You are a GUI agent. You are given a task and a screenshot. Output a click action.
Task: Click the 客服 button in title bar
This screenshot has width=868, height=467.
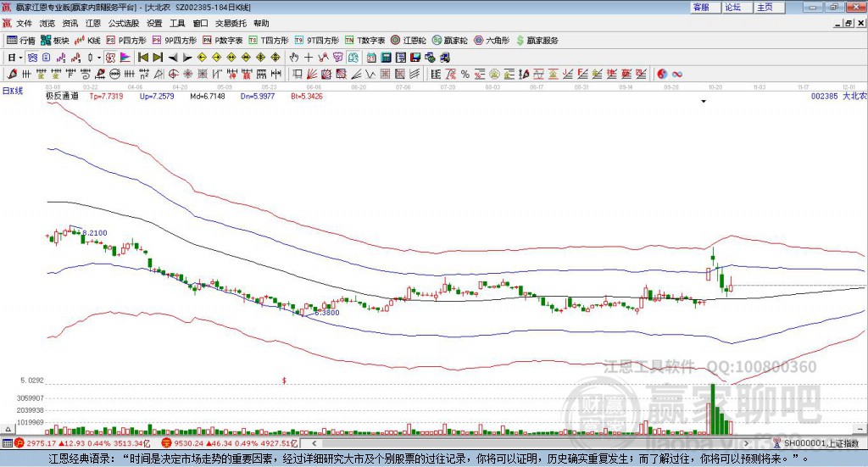pyautogui.click(x=705, y=7)
